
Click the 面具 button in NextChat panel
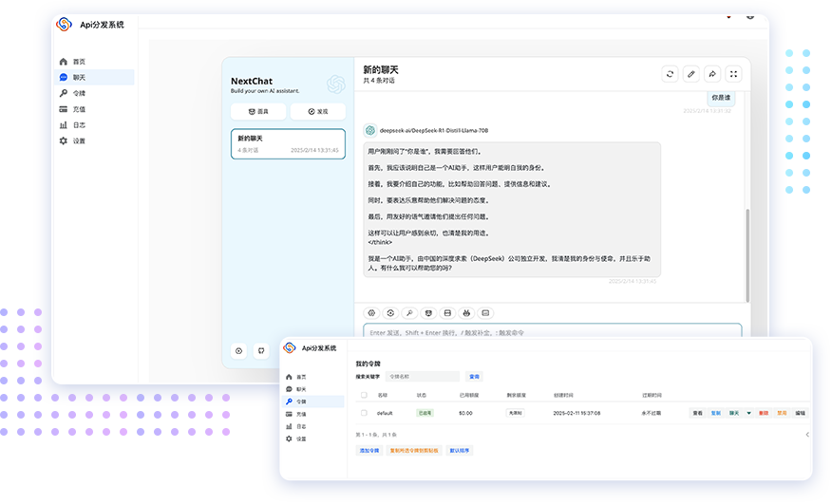pyautogui.click(x=258, y=111)
